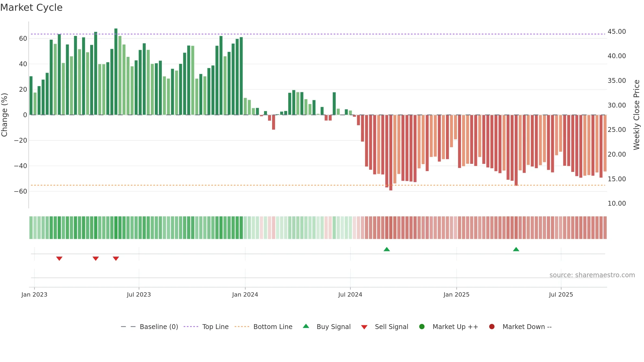644x362 pixels.
Task: Click the Change (%) axis title
Action: 5,115
